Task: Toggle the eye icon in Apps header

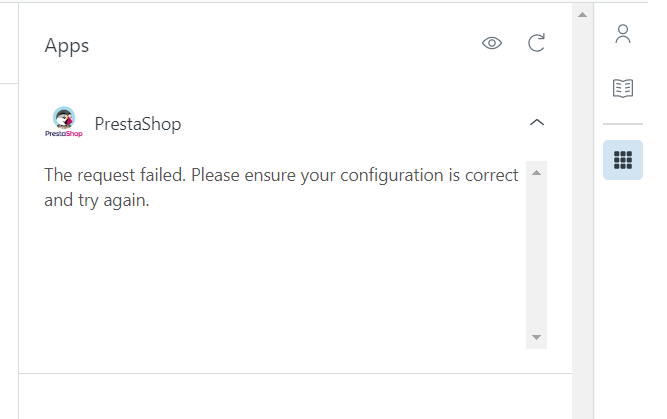Action: tap(491, 43)
